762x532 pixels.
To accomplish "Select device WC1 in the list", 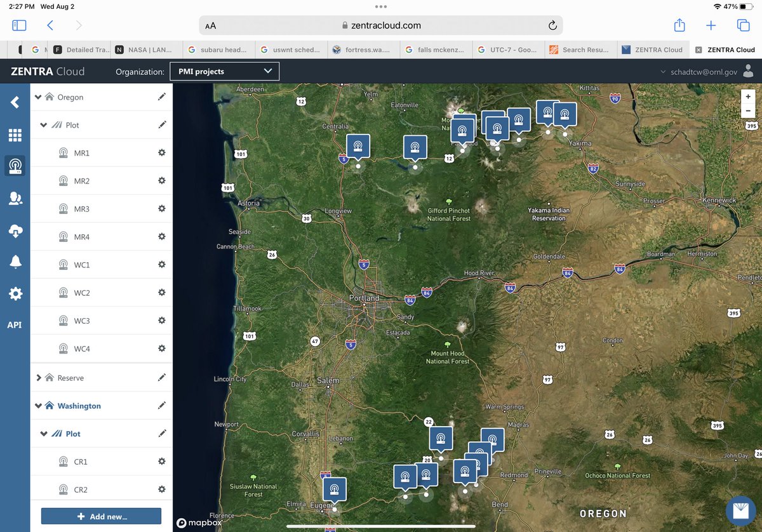I will (x=81, y=265).
